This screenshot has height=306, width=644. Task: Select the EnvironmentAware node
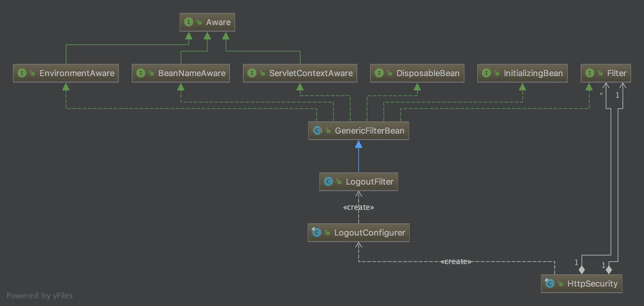(x=66, y=73)
